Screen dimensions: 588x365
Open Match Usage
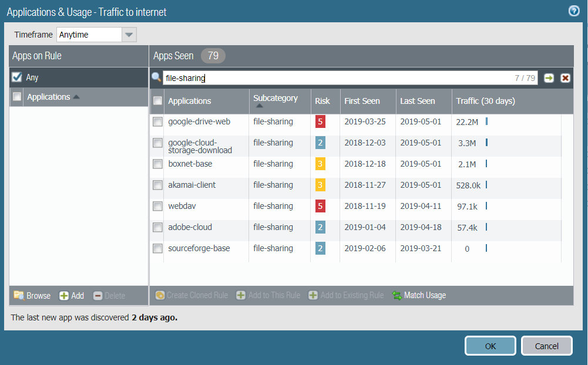[419, 295]
